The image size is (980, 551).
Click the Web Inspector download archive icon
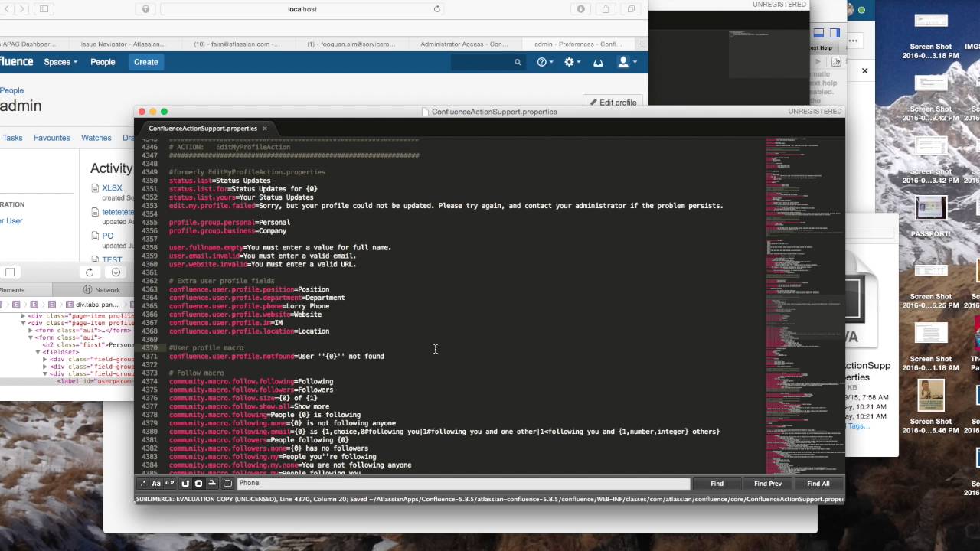tap(116, 272)
